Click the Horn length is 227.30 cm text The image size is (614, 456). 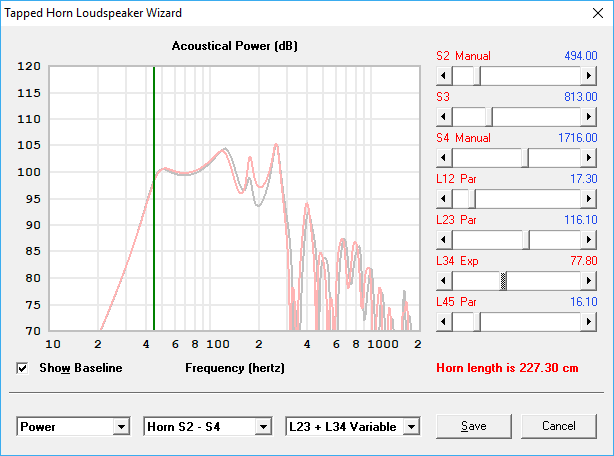(x=507, y=368)
